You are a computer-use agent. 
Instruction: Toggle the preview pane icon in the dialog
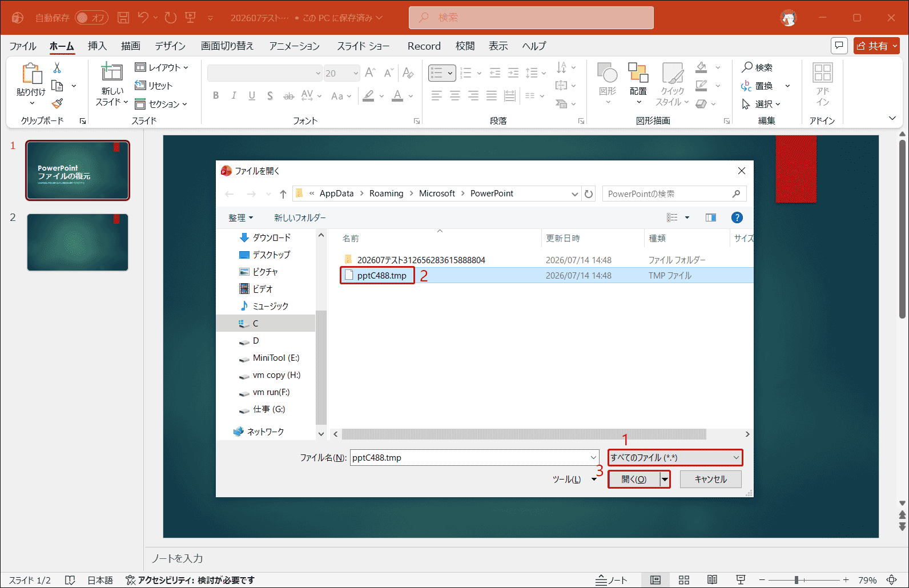(x=711, y=218)
